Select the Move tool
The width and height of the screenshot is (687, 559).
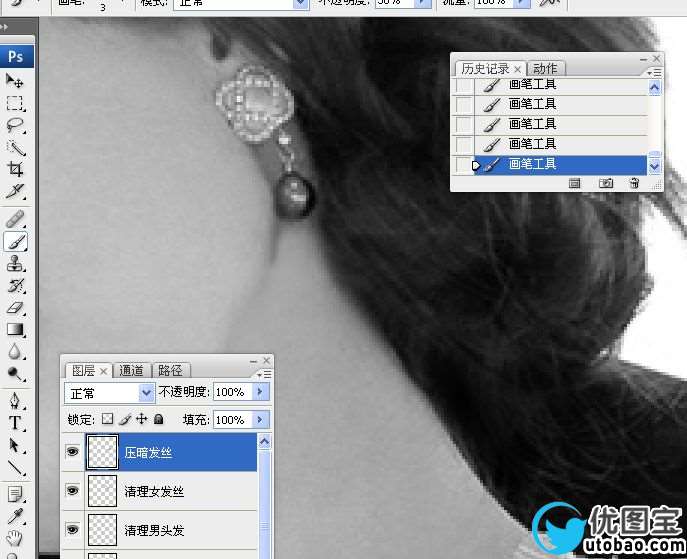pyautogui.click(x=15, y=81)
